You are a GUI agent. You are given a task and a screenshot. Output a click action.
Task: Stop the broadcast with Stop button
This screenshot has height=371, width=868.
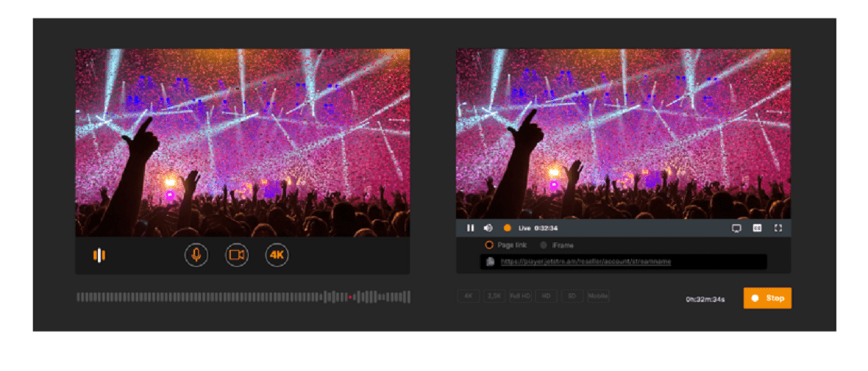(767, 298)
